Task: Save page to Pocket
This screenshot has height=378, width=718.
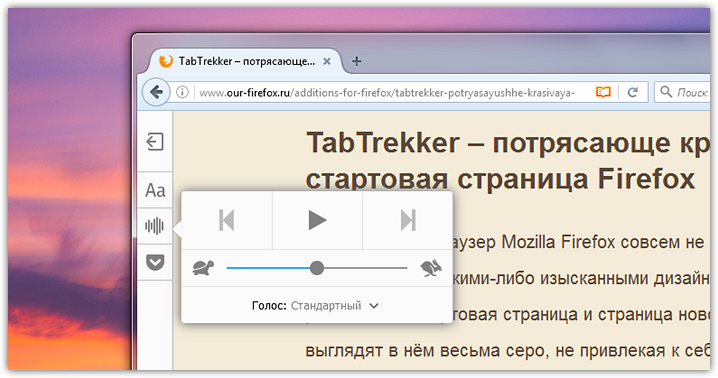Action: 155,263
